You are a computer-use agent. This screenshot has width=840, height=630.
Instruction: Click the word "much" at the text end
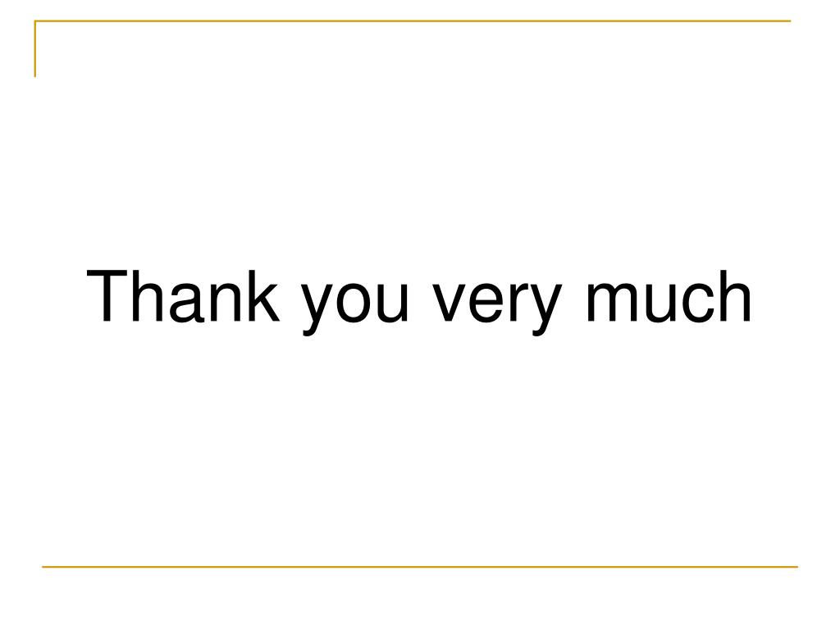click(669, 295)
